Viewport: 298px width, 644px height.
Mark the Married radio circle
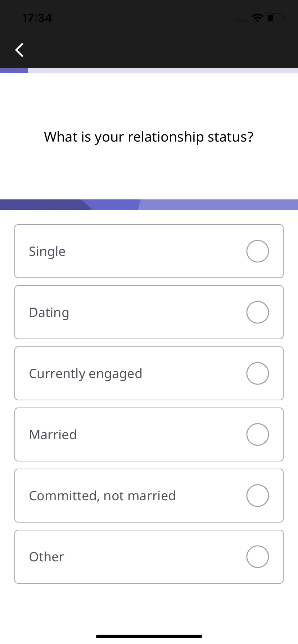[258, 434]
